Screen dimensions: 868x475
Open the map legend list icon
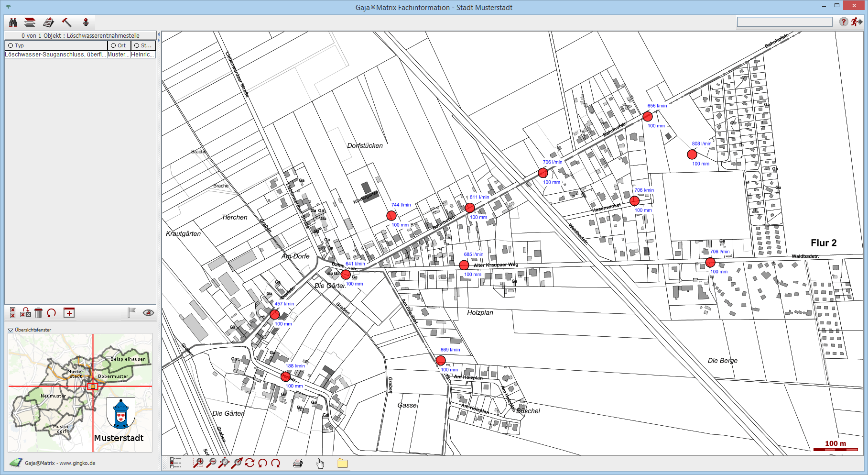click(x=175, y=463)
